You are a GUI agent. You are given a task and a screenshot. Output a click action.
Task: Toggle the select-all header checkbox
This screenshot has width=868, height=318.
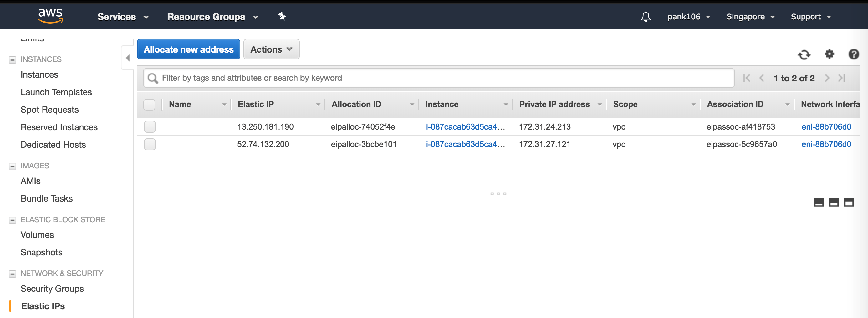[x=149, y=105]
